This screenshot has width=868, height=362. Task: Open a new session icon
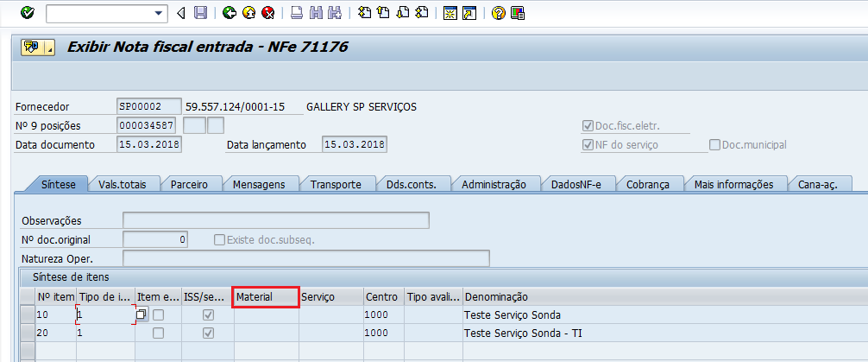coord(450,13)
